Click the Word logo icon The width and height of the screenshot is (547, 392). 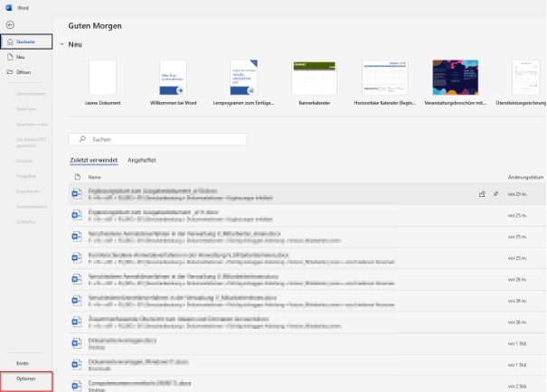point(8,7)
